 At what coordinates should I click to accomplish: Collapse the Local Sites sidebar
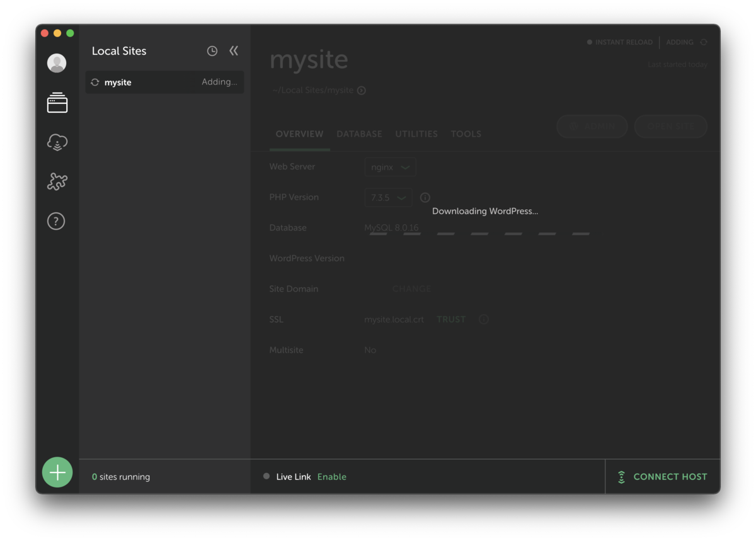coord(234,51)
